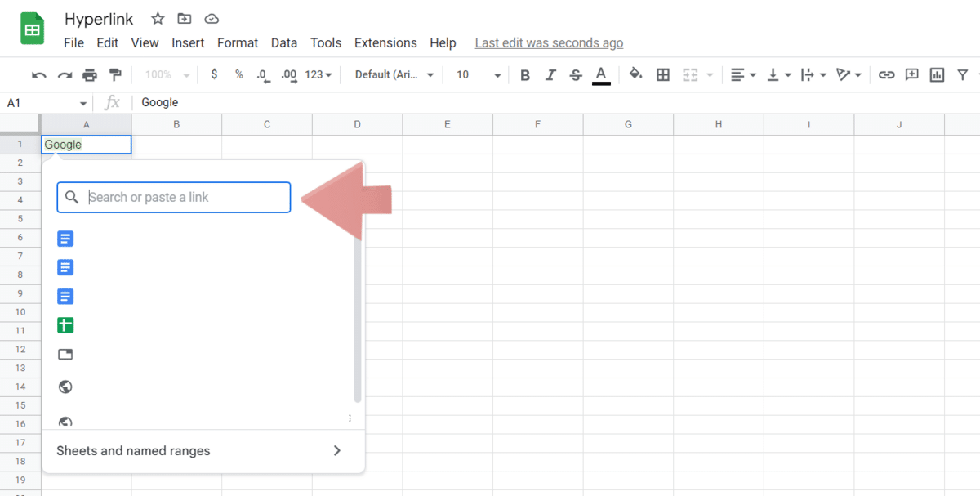Viewport: 980px width, 496px height.
Task: Toggle bold formatting
Action: [x=525, y=74]
